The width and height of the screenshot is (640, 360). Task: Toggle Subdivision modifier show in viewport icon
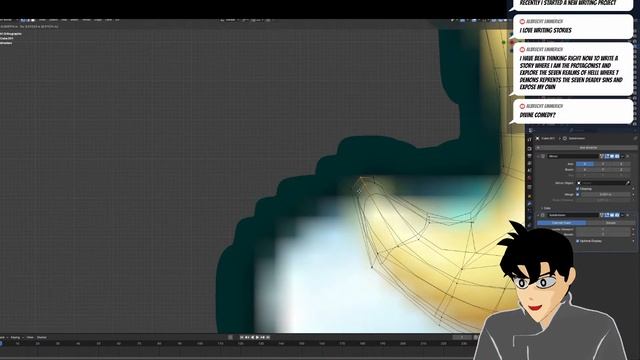click(612, 215)
